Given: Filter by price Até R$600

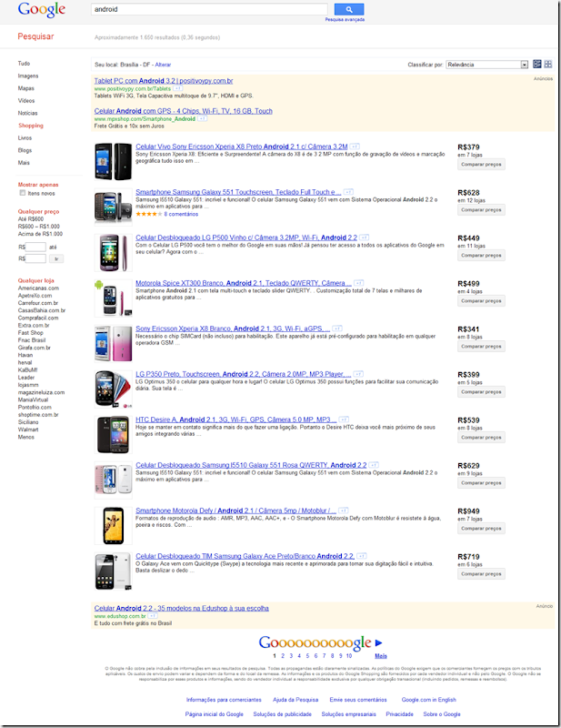Looking at the screenshot, I should click(31, 219).
